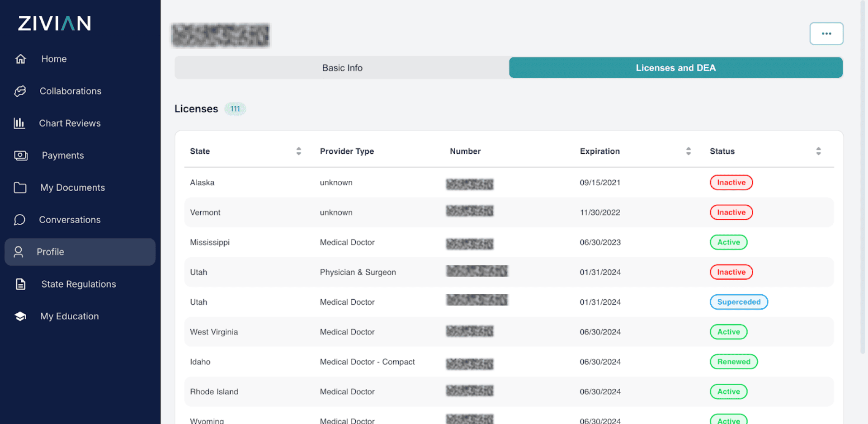868x424 pixels.
Task: Open Collaborations via its handshake icon
Action: [x=20, y=91]
